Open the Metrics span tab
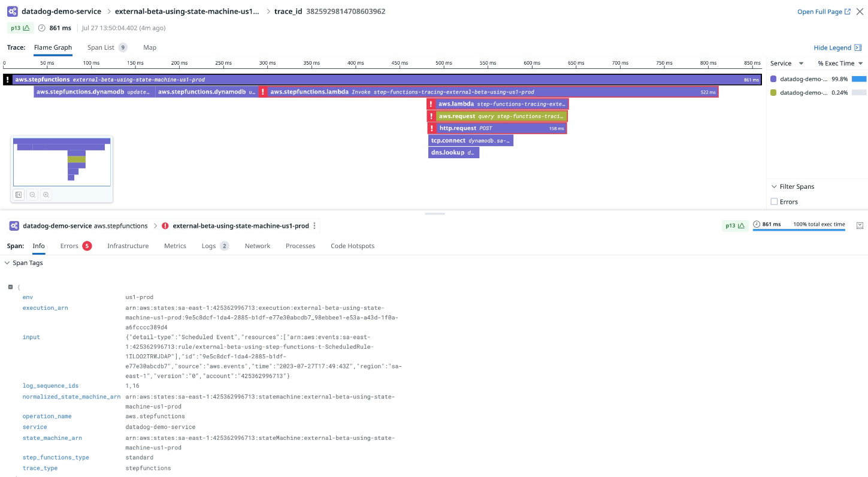Screen dimensions: 868x477 [175, 246]
